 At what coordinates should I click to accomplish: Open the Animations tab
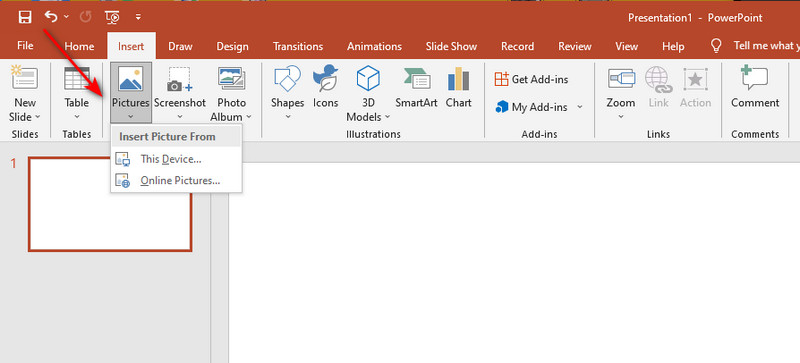coord(374,46)
